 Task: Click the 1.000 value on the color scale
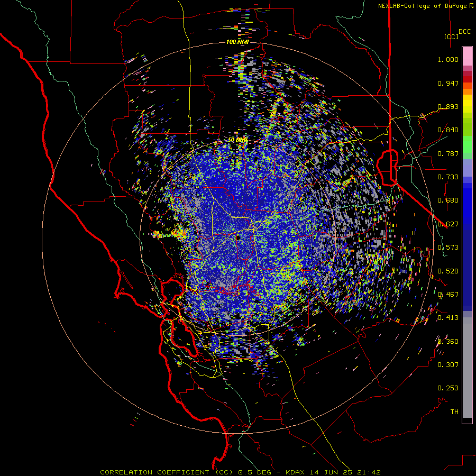pos(448,59)
